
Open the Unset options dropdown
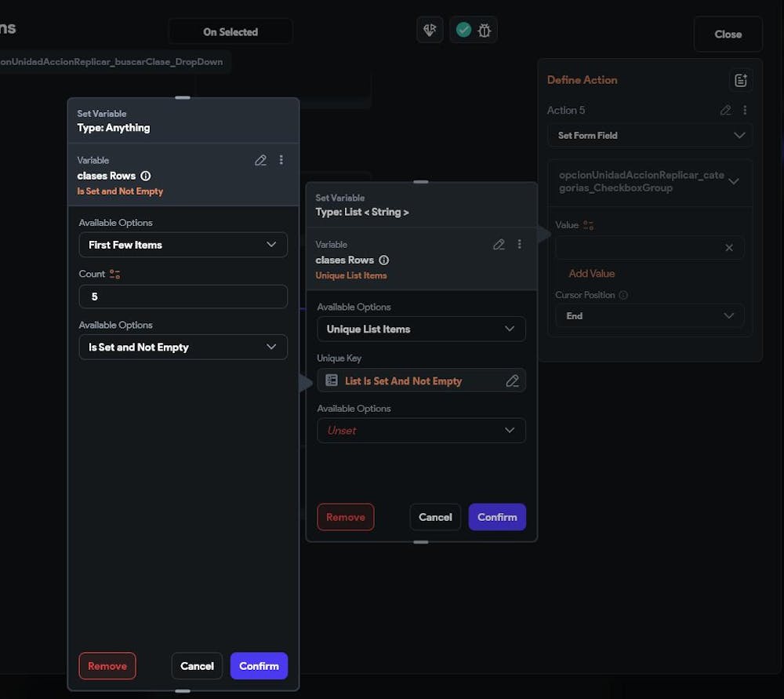[x=421, y=431]
